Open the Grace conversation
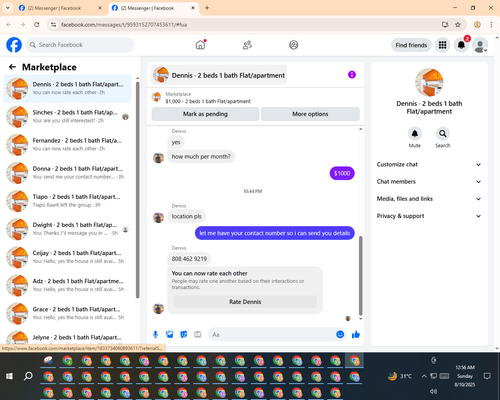Image resolution: width=500 pixels, height=400 pixels. (67, 313)
